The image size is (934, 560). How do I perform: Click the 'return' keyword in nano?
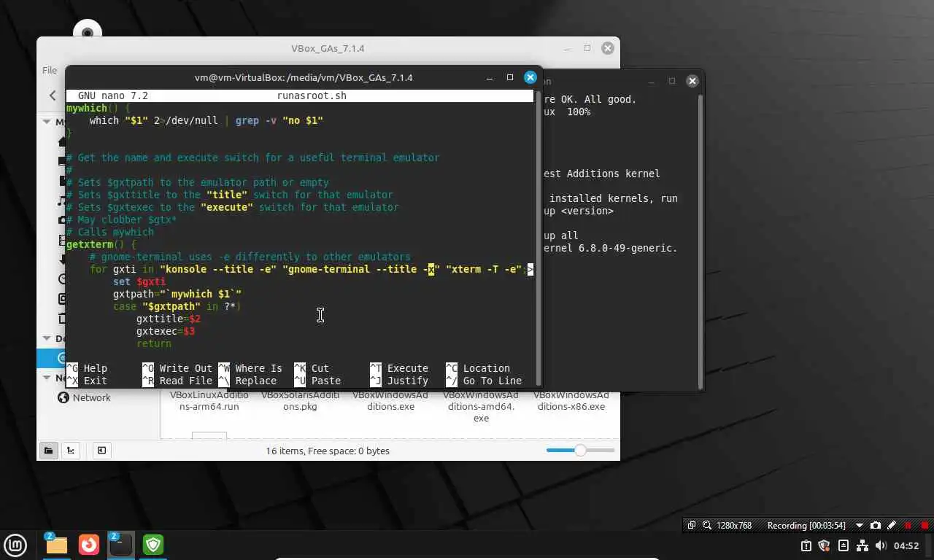coord(154,343)
